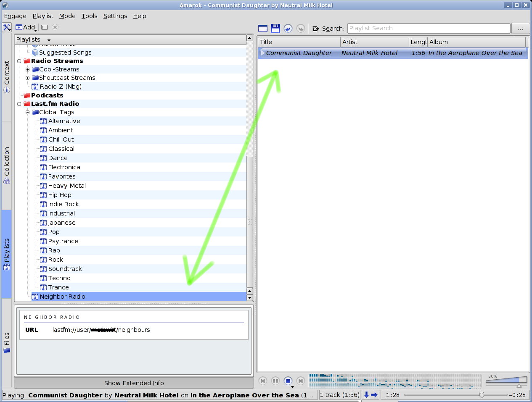This screenshot has width=532, height=402.
Task: Collapse the Global Tags tree node
Action: click(x=27, y=112)
